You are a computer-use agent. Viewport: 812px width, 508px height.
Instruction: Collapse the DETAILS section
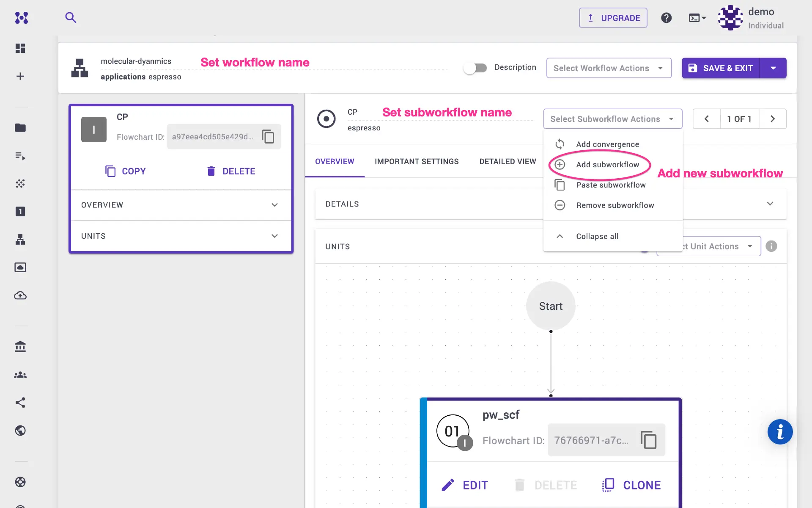coord(770,204)
